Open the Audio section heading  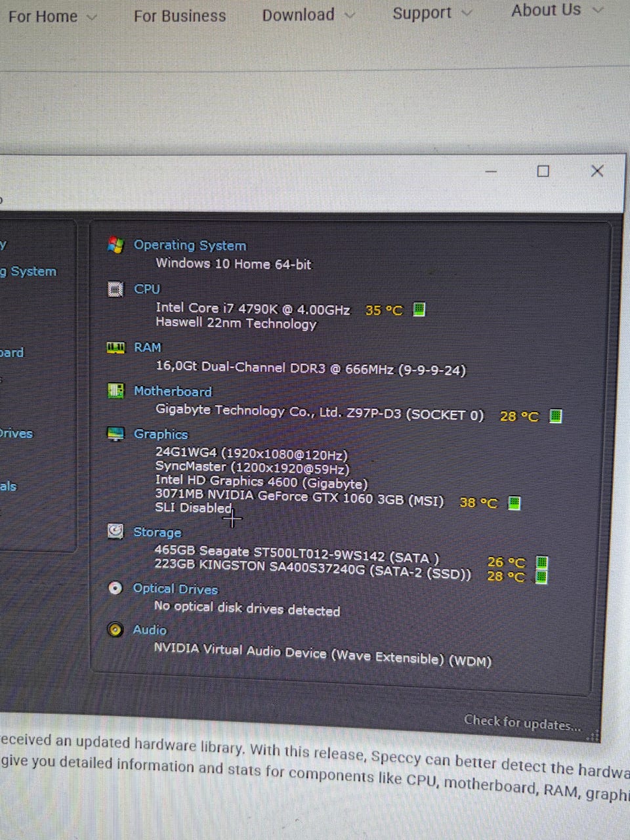(150, 630)
